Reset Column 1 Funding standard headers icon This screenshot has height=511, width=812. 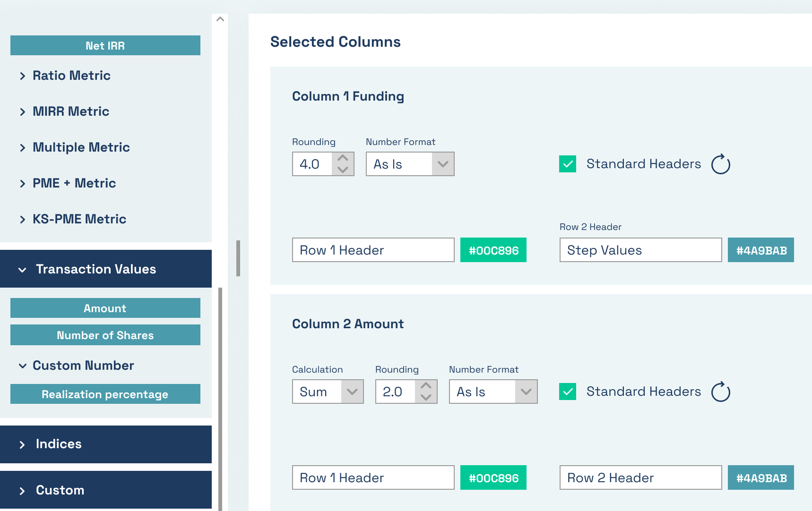pos(721,164)
